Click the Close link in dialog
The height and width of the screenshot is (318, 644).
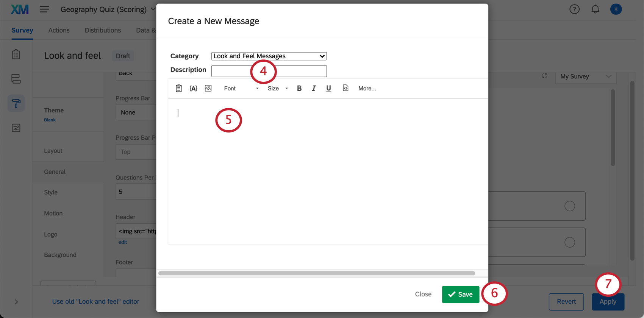coord(423,294)
